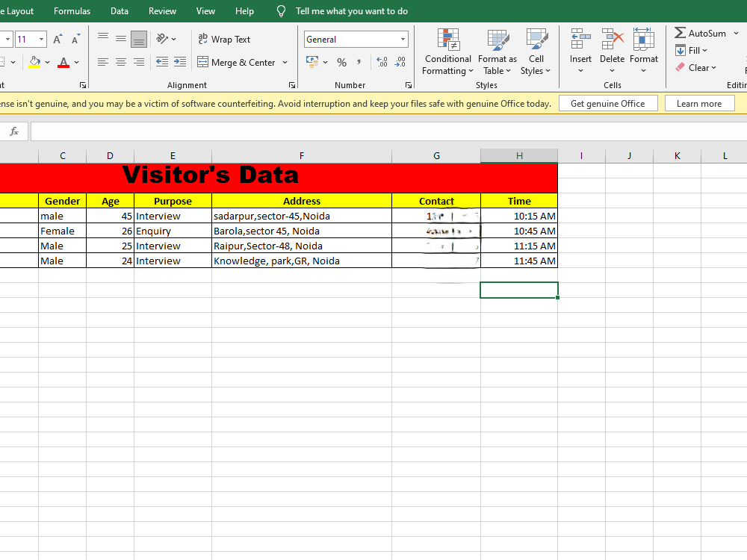Click into the formula bar

(x=388, y=131)
